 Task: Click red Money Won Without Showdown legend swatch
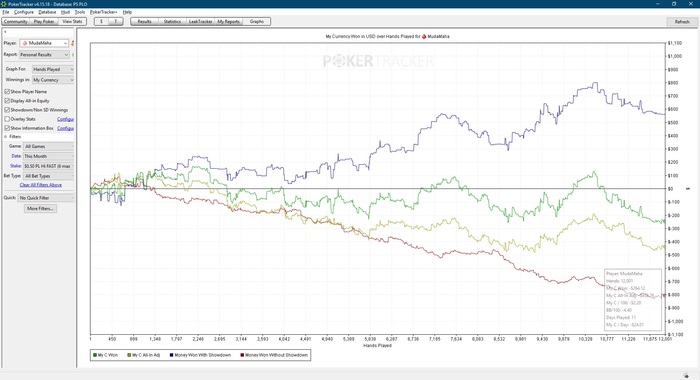click(x=242, y=355)
